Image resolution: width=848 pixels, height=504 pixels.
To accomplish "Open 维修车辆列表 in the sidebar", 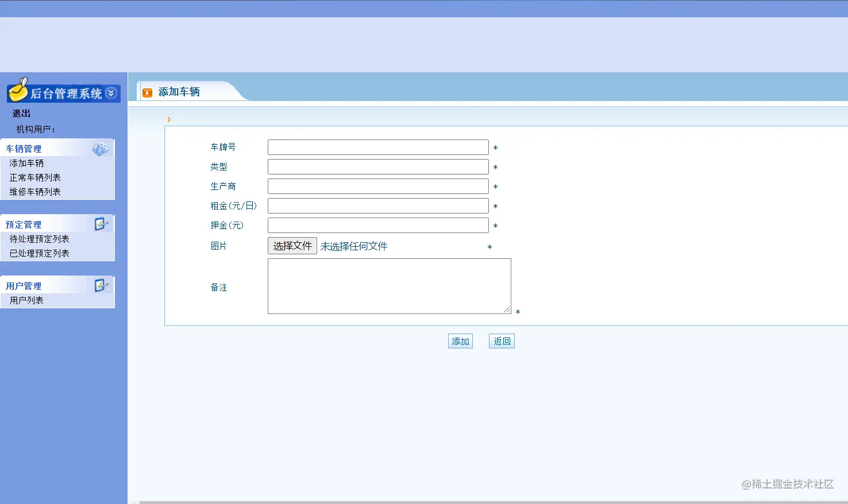I will click(35, 192).
